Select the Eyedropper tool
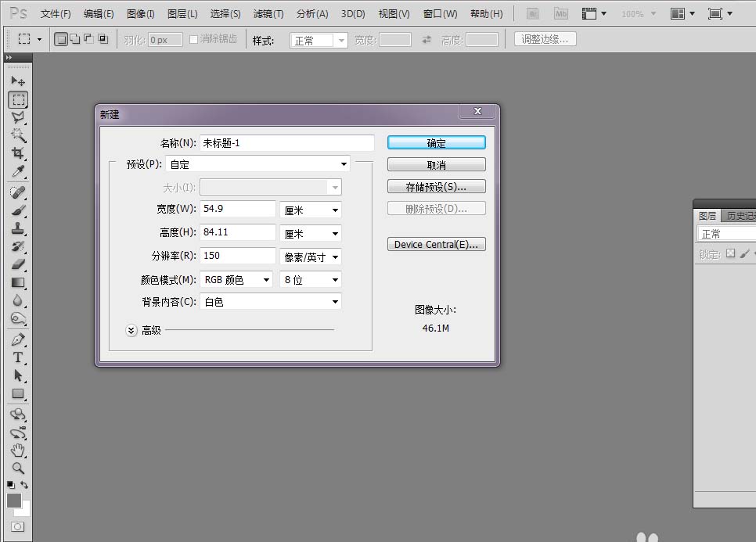 (18, 172)
